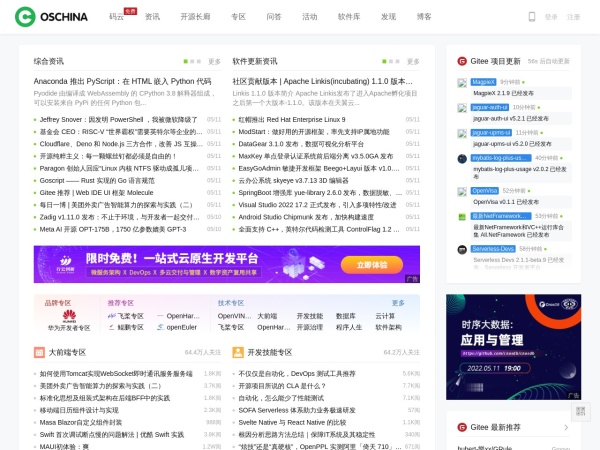This screenshot has width=600, height=450.
Task: Expand 更多 in 技术专区 row
Action: [x=398, y=302]
